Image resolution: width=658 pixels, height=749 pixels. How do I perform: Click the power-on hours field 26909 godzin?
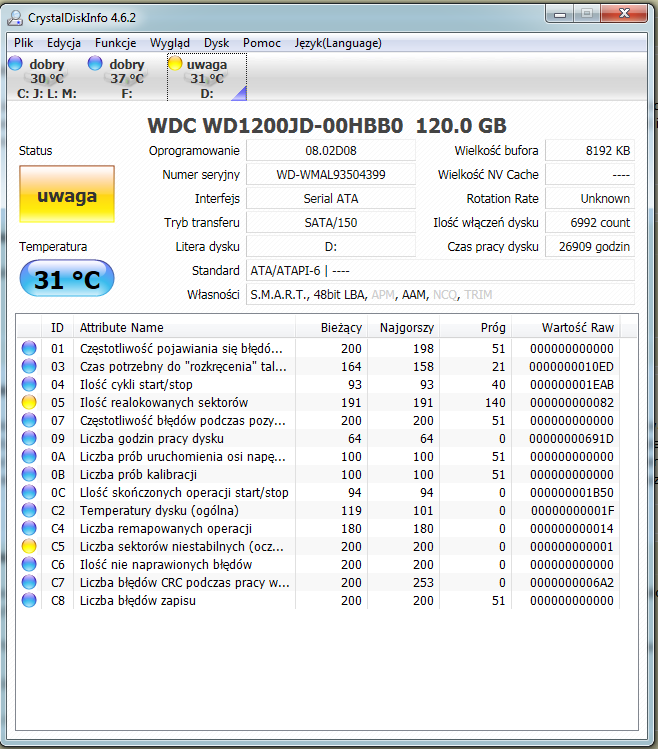coord(590,247)
